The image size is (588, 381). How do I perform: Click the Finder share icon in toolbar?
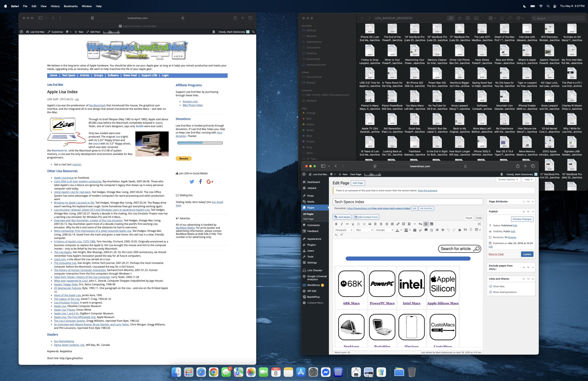[502, 18]
